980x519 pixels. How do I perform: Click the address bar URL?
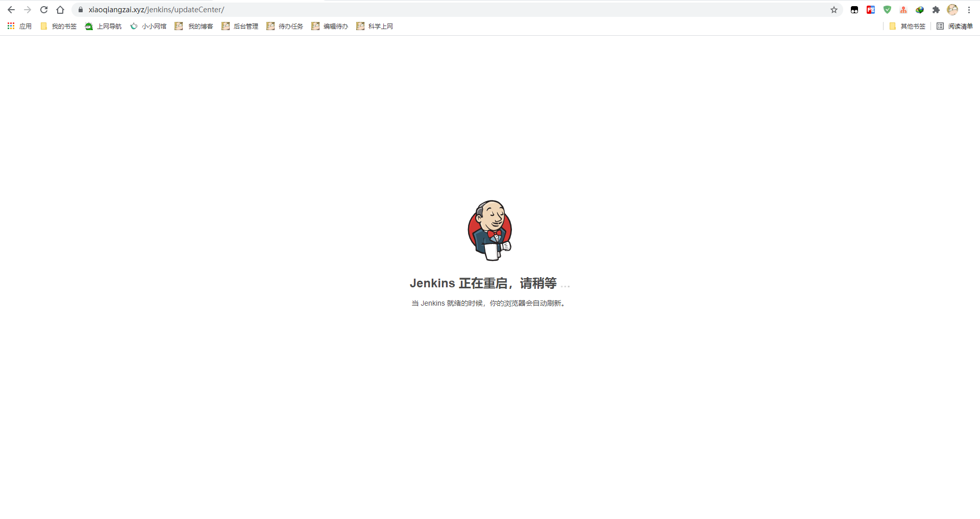(x=156, y=10)
